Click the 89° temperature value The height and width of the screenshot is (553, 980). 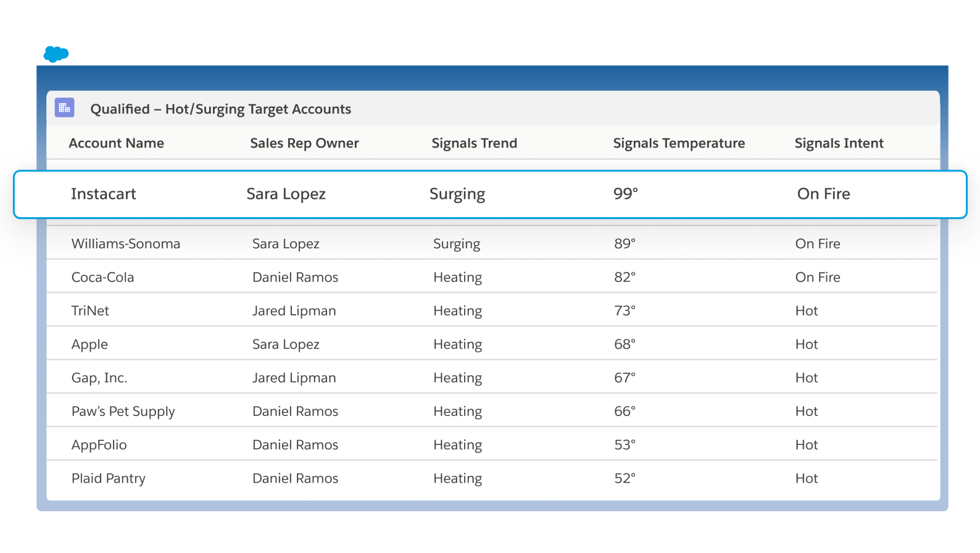tap(625, 244)
